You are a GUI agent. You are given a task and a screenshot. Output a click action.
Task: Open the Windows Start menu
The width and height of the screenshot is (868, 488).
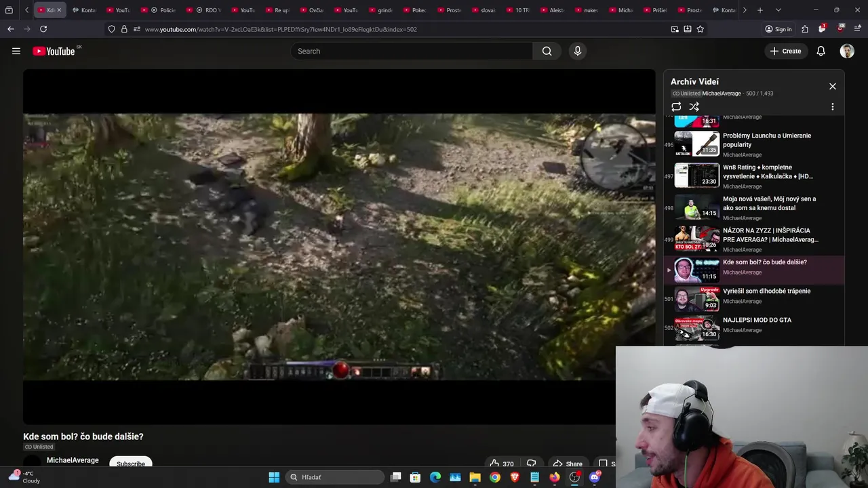point(274,477)
